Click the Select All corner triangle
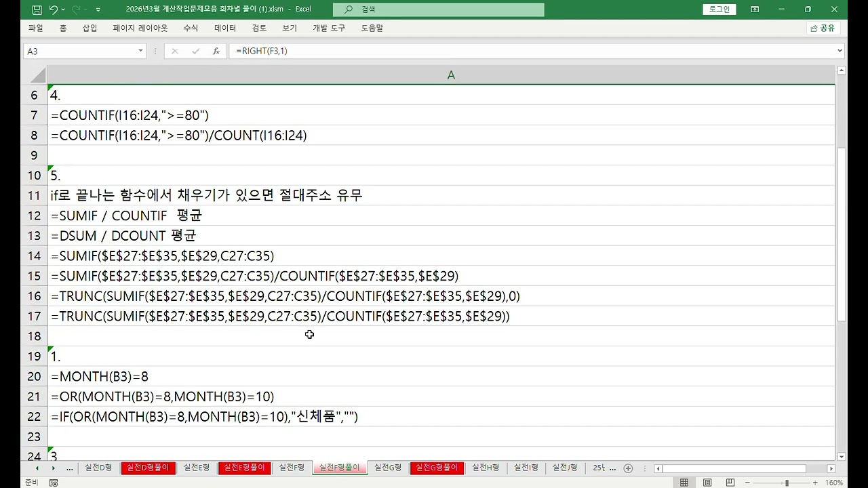Image resolution: width=868 pixels, height=488 pixels. (37, 75)
